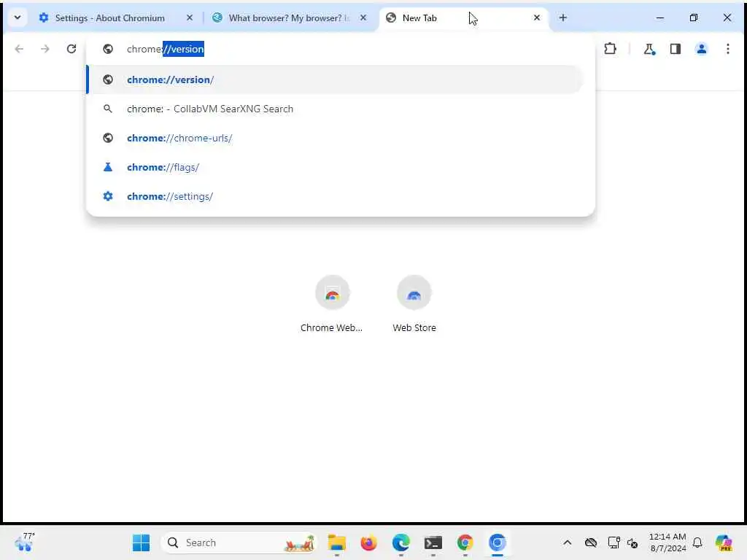The height and width of the screenshot is (560, 747).
Task: Click the muted volume tray icon
Action: [x=632, y=542]
